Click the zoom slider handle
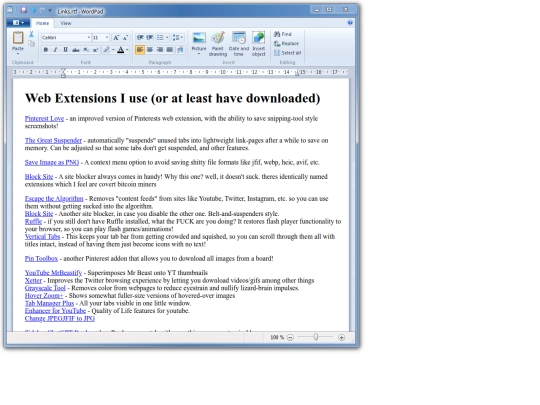 pos(316,337)
